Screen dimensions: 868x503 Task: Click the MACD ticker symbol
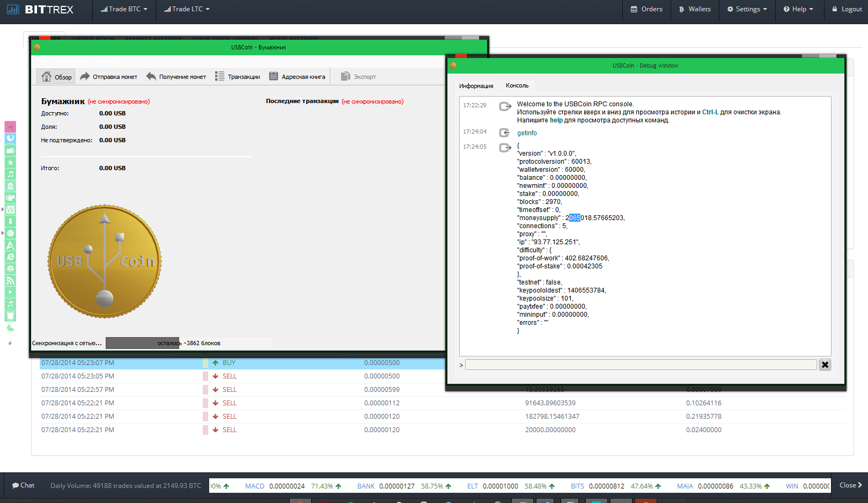tap(255, 486)
